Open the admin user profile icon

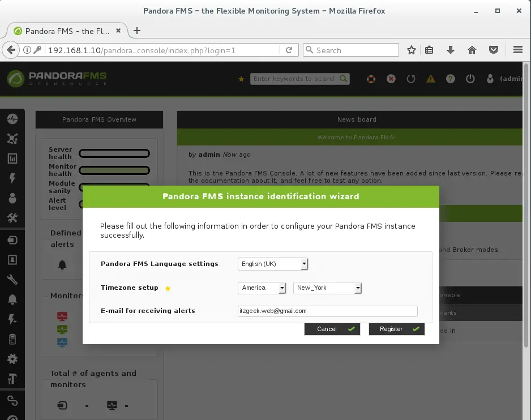[490, 79]
